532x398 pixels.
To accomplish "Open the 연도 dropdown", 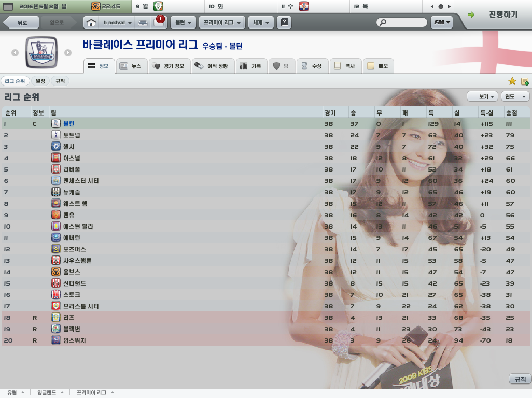I will point(515,96).
